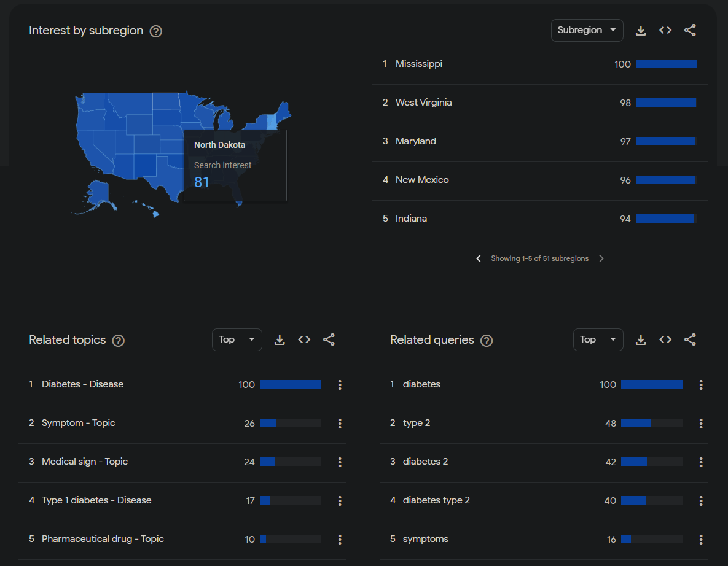This screenshot has height=566, width=728.
Task: Open the 'diabetes type 2' related query
Action: 436,500
